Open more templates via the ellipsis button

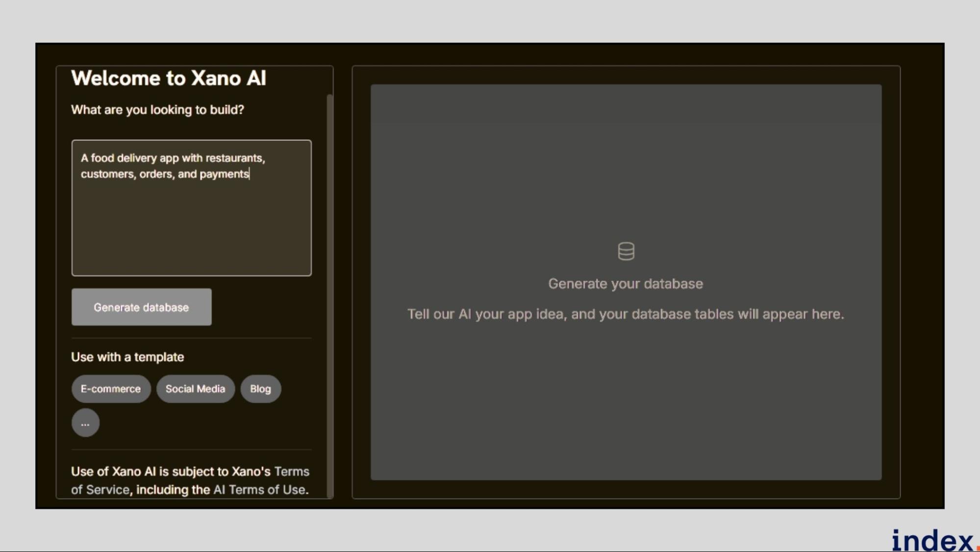coord(85,422)
